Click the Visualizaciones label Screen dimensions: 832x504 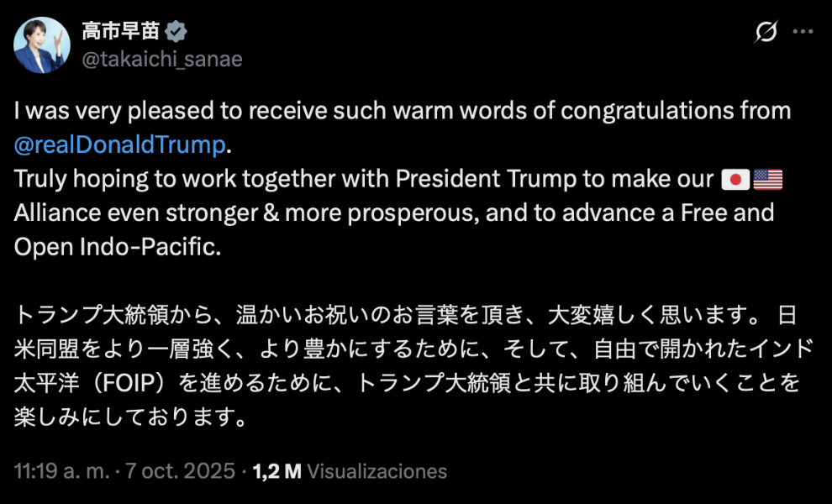click(x=377, y=471)
